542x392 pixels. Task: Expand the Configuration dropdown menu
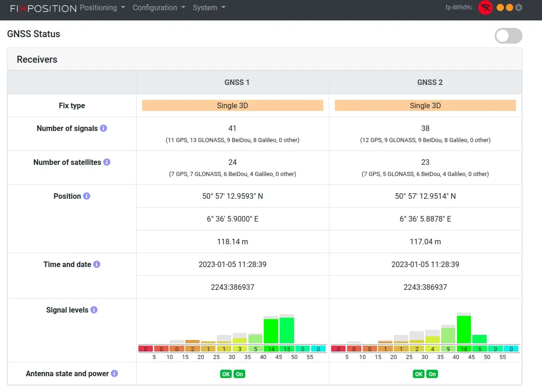pos(159,8)
